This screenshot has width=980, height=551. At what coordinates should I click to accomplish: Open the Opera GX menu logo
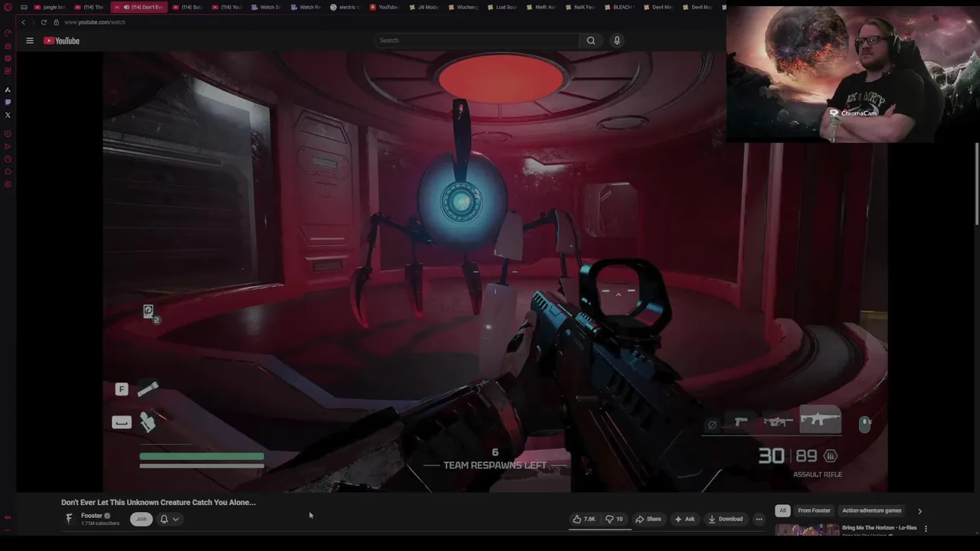[8, 8]
